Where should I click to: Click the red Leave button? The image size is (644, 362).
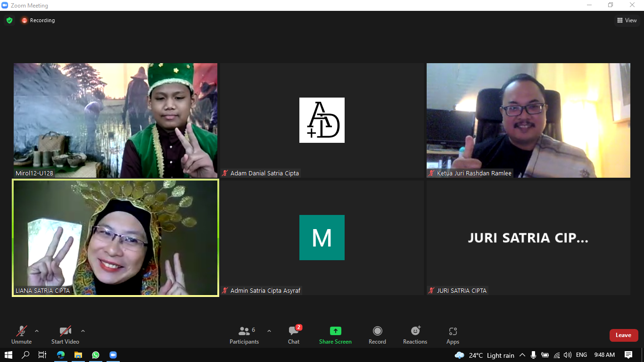(623, 335)
